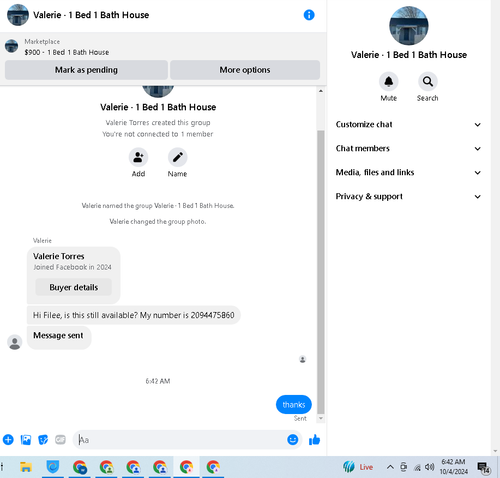500x478 pixels.
Task: Click the scroll-down arrow of chat
Action: coord(321,418)
